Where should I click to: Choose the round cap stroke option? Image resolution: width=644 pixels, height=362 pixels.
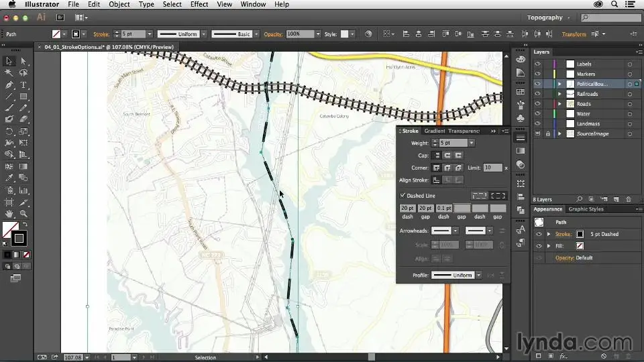pos(447,155)
